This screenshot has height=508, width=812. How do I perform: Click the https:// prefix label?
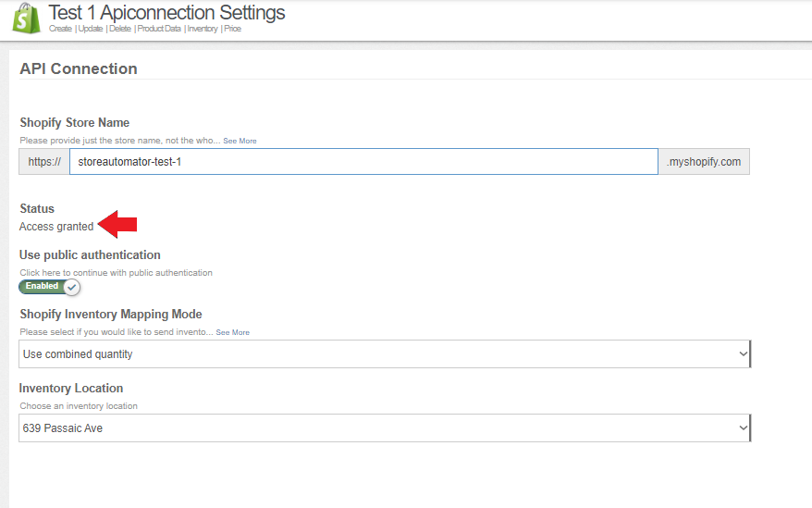tap(44, 162)
